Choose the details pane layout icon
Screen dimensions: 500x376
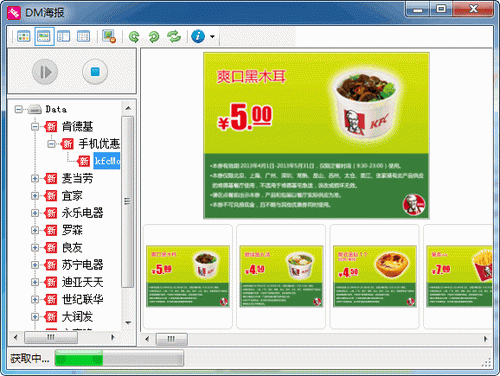pyautogui.click(x=64, y=36)
